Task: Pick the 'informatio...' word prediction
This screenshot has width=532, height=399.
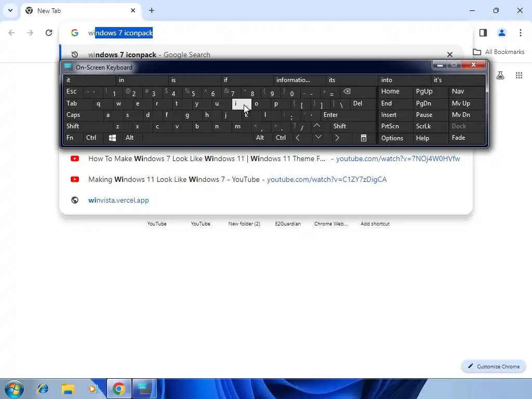Action: tap(299, 80)
